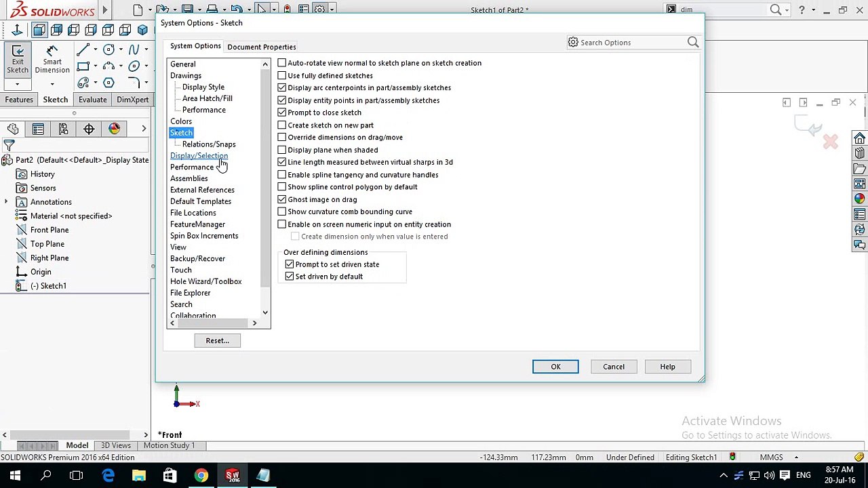The image size is (868, 488).
Task: Click the Help button in dialog
Action: point(668,367)
